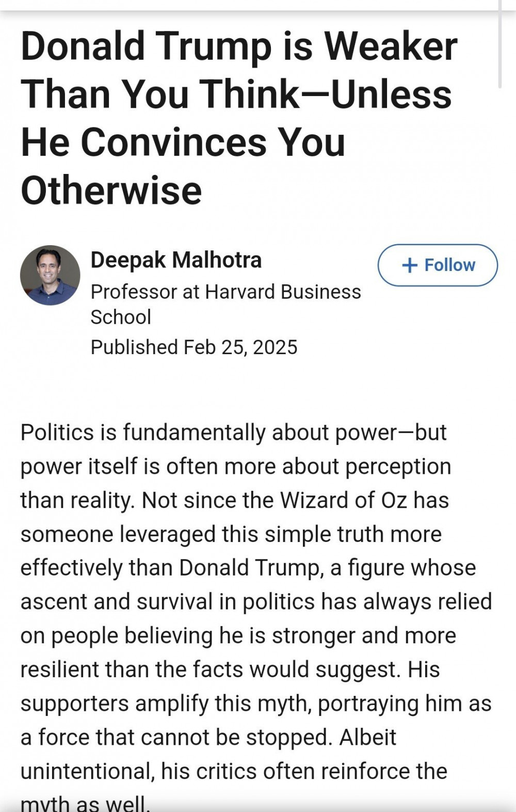The image size is (516, 812).
Task: Click the plus icon inside Follow button
Action: [409, 265]
